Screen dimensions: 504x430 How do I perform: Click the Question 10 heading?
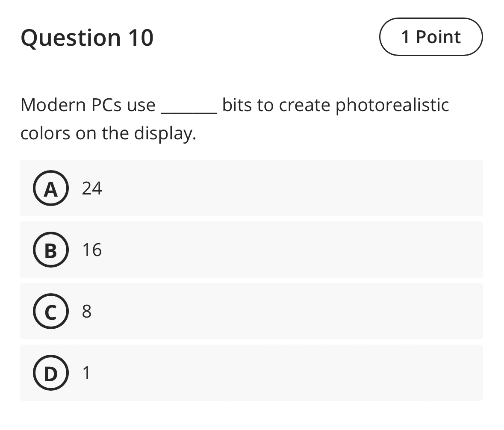pos(87,38)
